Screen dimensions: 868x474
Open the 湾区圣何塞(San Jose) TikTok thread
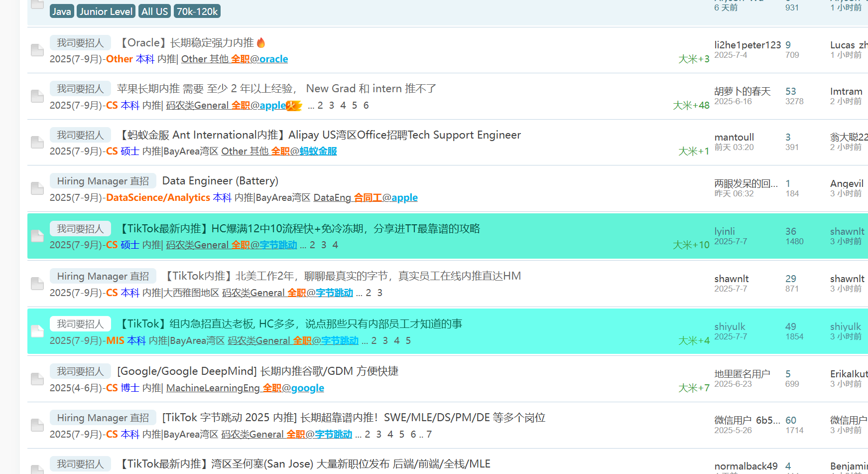[304, 464]
